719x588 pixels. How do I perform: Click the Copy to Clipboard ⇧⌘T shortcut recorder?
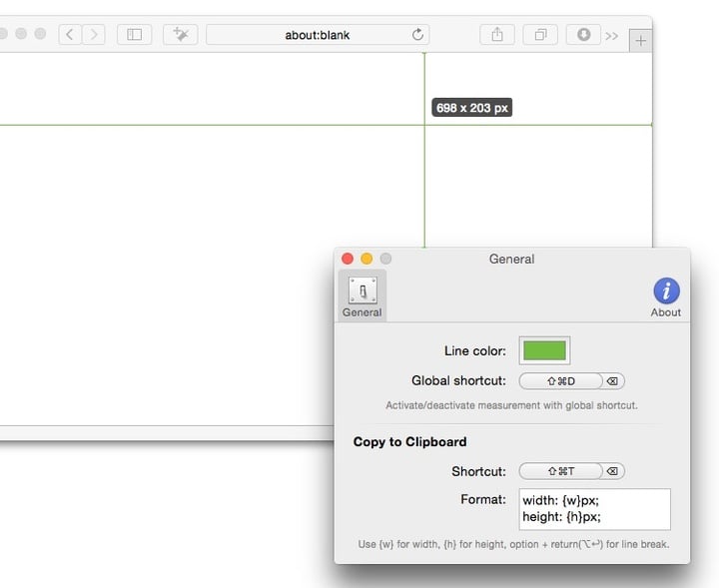pos(560,471)
